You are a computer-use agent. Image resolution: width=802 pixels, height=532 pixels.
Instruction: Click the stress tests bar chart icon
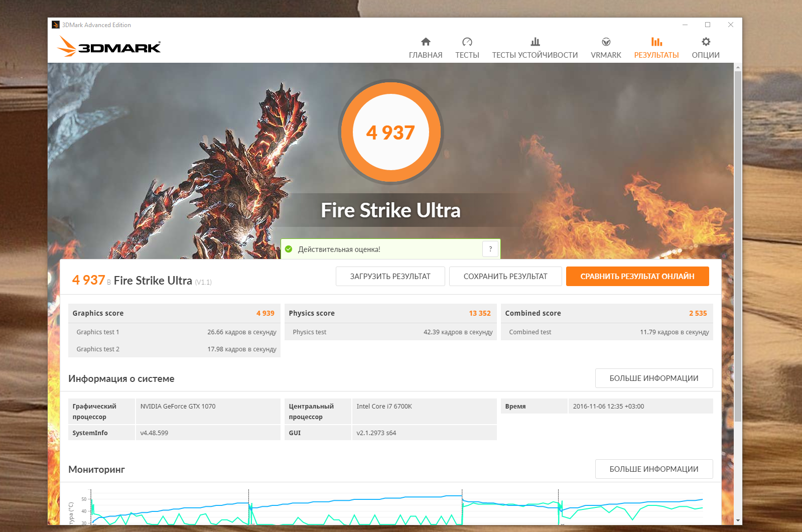point(535,42)
